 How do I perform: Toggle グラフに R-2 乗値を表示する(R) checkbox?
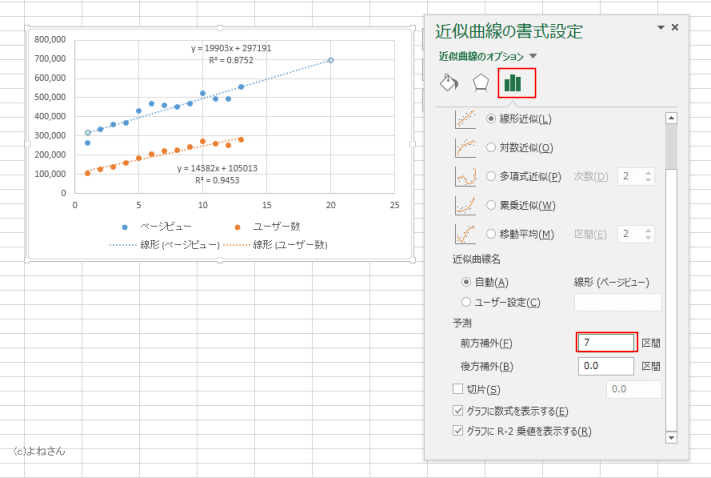[458, 430]
